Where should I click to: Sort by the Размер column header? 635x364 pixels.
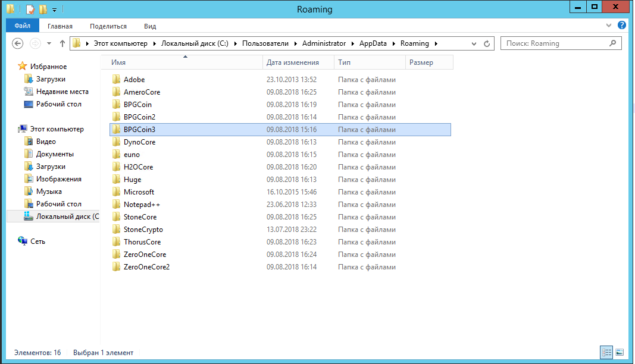[429, 62]
